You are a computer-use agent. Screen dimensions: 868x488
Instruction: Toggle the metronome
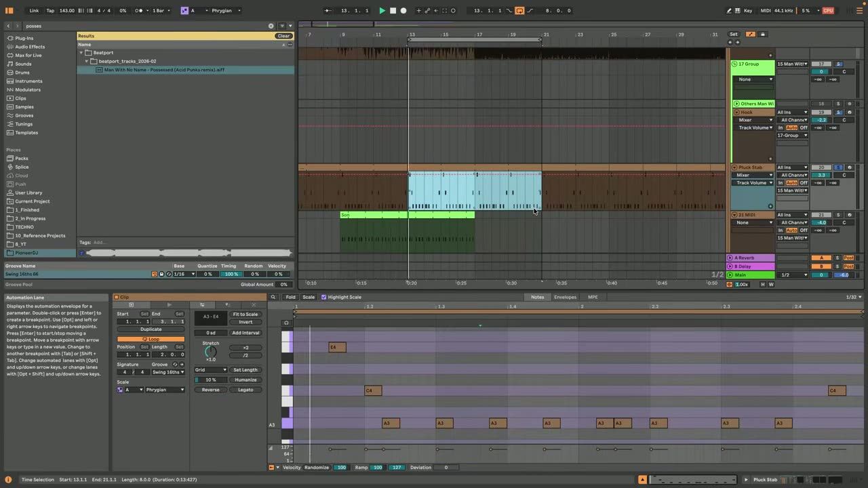pos(140,11)
